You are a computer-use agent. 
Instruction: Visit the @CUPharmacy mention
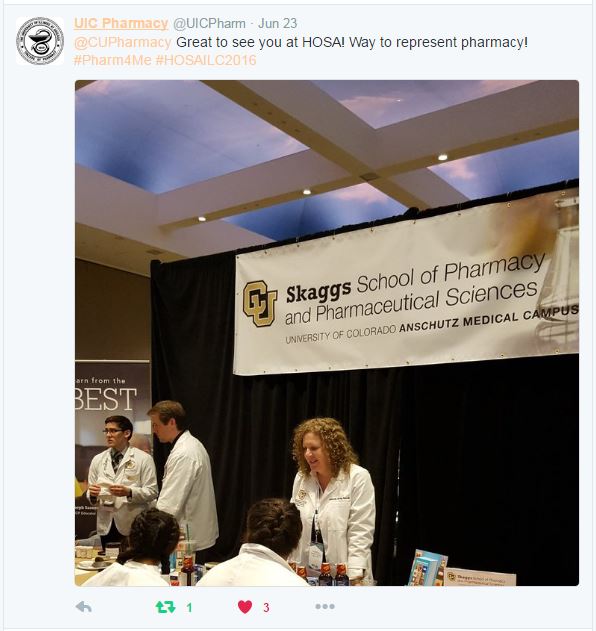(x=123, y=42)
